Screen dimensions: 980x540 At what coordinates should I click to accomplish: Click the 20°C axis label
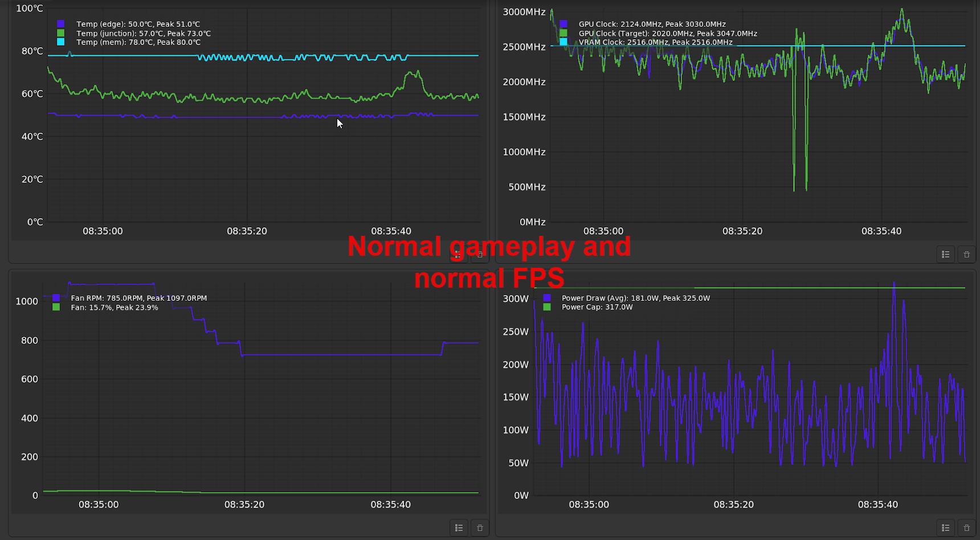click(32, 179)
